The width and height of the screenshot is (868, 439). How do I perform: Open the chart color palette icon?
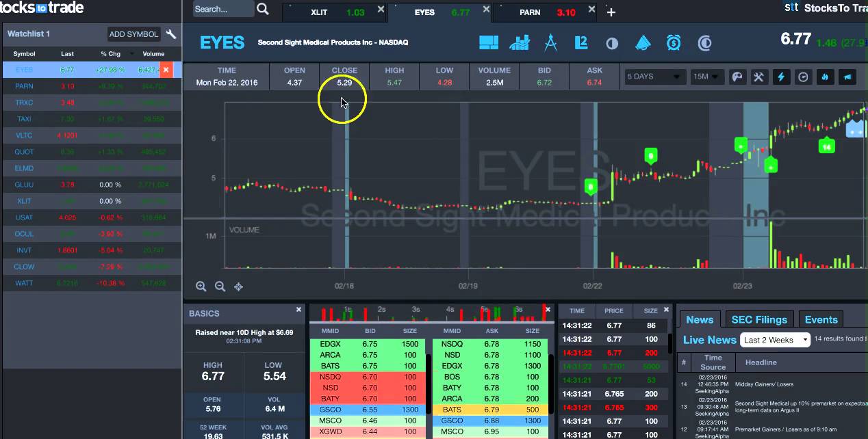tap(737, 77)
